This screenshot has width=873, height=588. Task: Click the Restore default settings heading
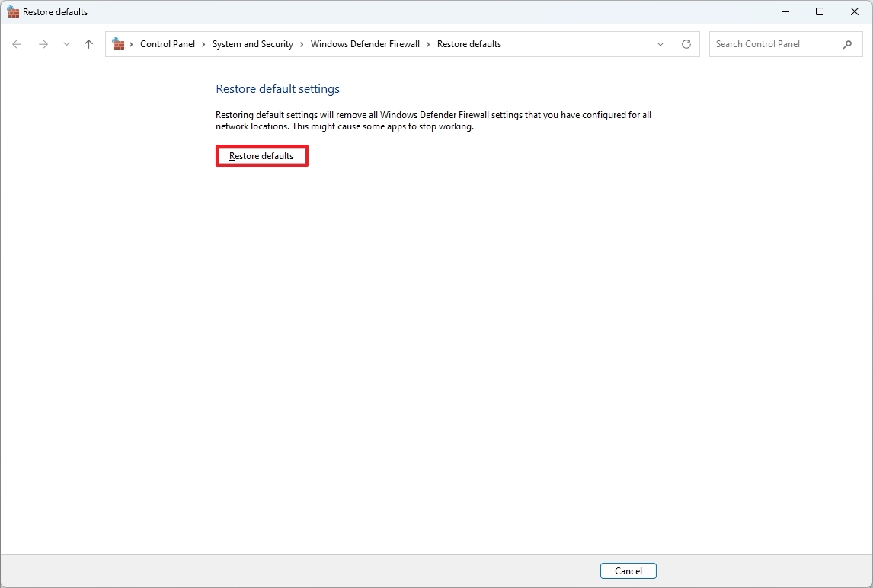277,89
